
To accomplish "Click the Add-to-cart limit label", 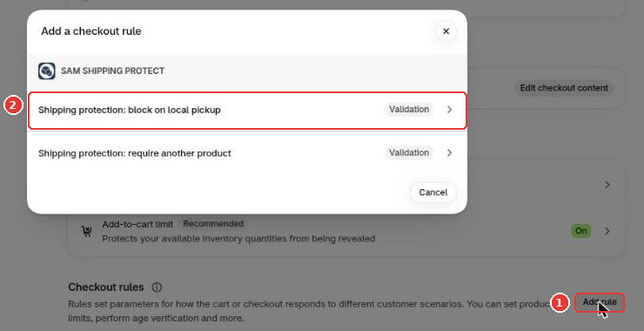I will [x=138, y=224].
